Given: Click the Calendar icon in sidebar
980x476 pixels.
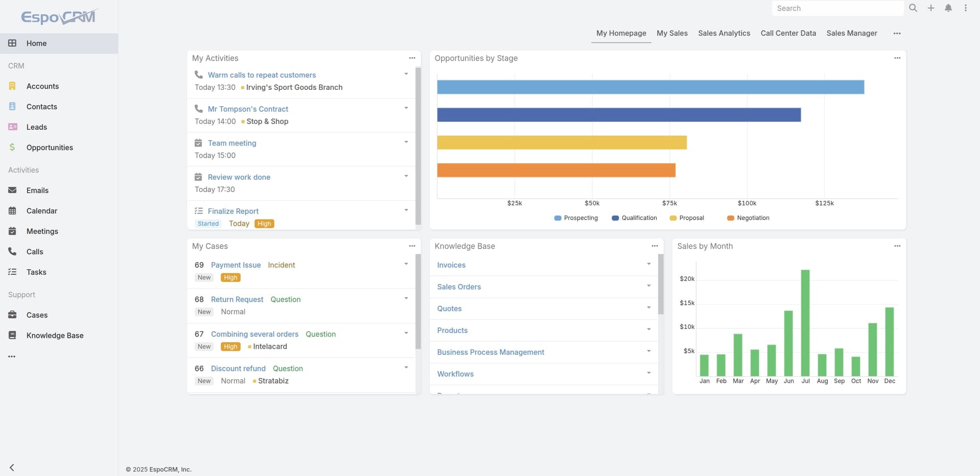Looking at the screenshot, I should pyautogui.click(x=12, y=211).
